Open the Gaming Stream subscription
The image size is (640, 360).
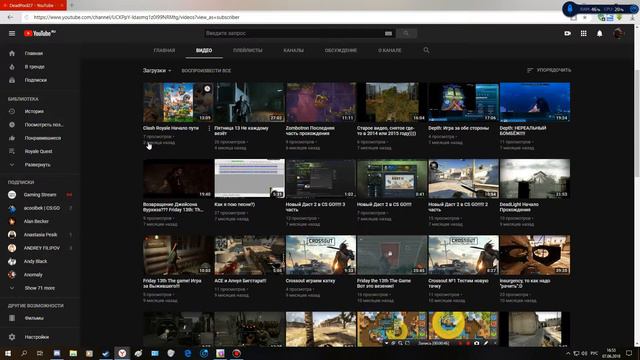tap(39, 195)
